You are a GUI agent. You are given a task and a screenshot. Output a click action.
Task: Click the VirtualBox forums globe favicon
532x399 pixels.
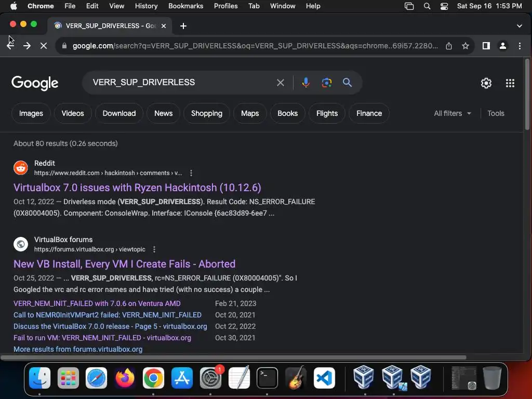tap(21, 244)
